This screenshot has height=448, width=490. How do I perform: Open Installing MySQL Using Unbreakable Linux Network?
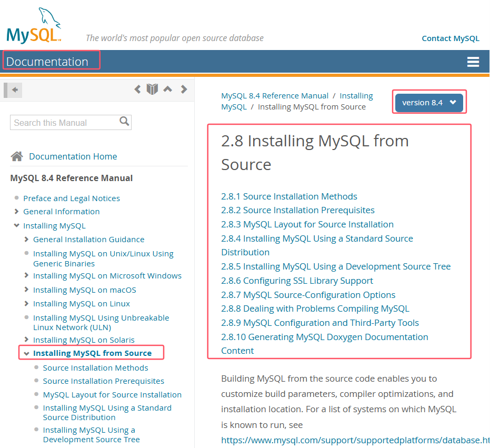(x=101, y=322)
